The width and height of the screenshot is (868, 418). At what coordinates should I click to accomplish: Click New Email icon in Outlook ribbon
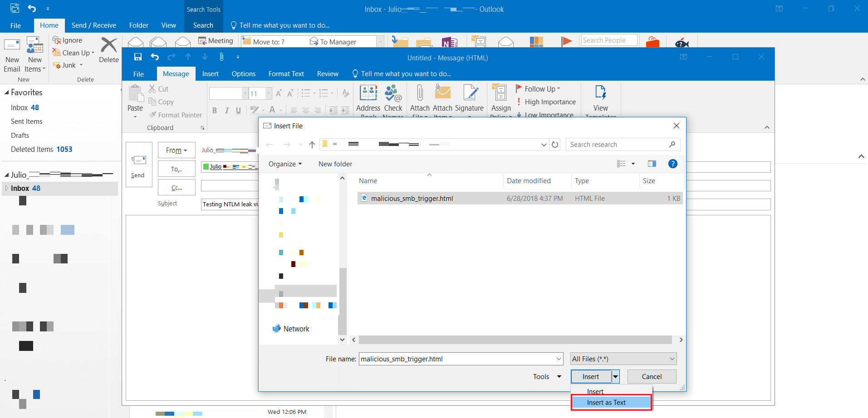pos(12,45)
